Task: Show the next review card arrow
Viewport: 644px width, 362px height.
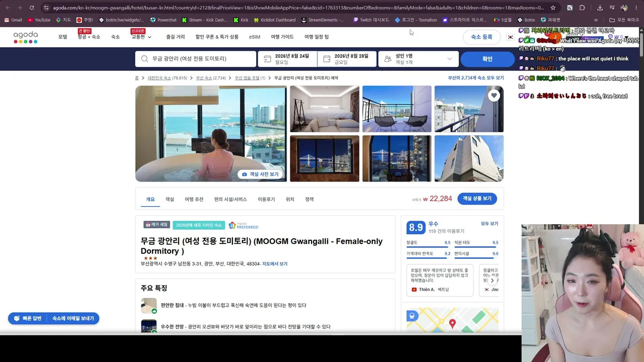Action: pos(492,281)
